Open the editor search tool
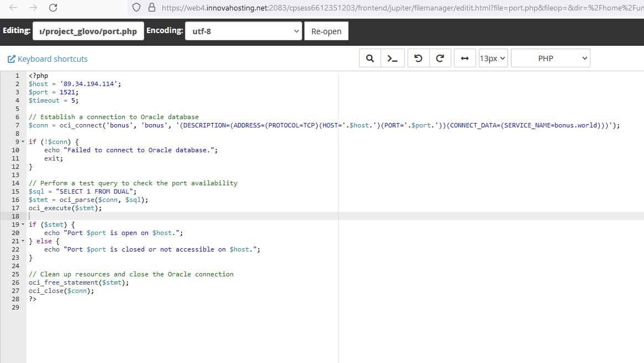Screen dimensions: 644x363 click(x=369, y=58)
